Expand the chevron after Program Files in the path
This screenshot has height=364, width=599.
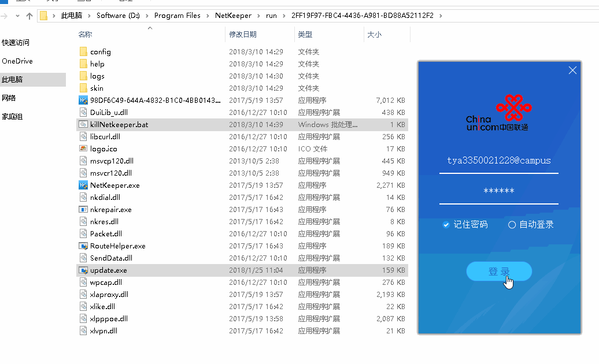tap(208, 16)
